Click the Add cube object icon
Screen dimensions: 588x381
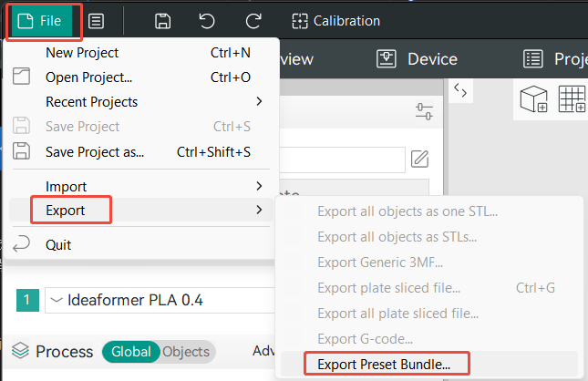tap(533, 99)
